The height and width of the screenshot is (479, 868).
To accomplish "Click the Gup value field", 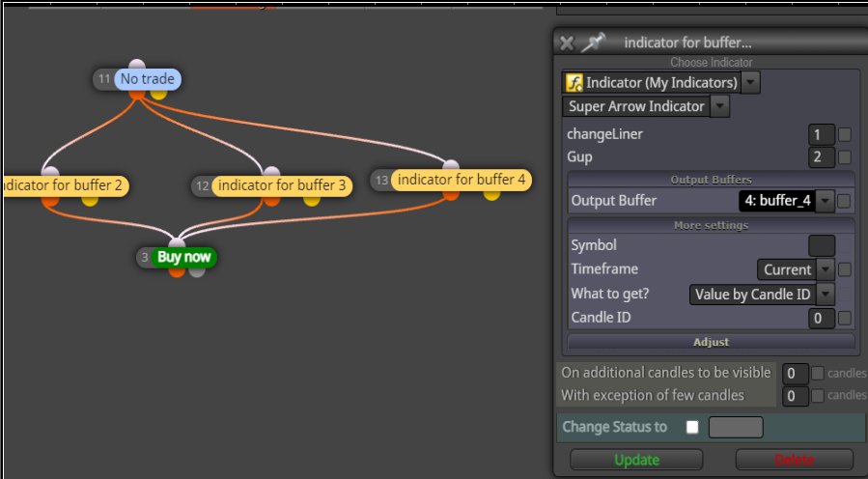I will (x=821, y=157).
